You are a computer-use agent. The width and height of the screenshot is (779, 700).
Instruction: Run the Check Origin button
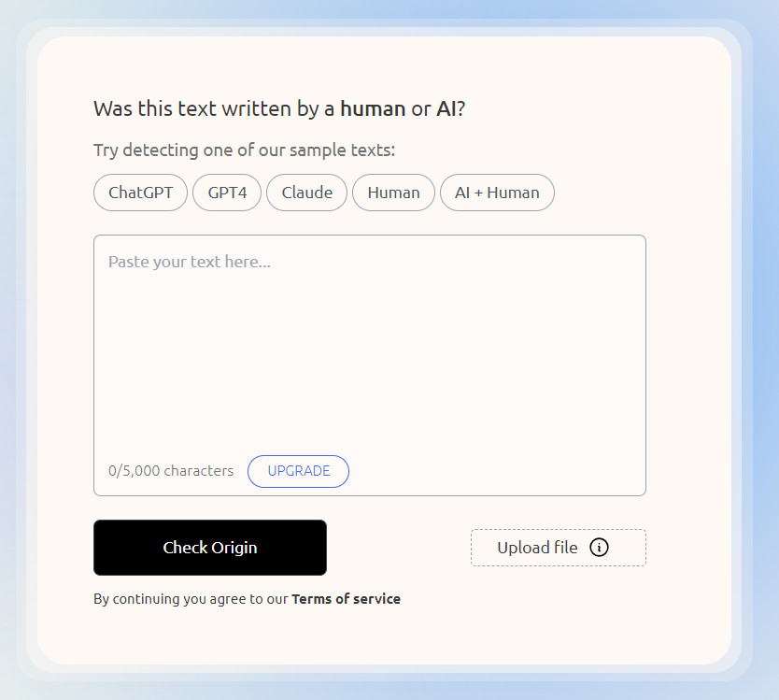pos(210,548)
